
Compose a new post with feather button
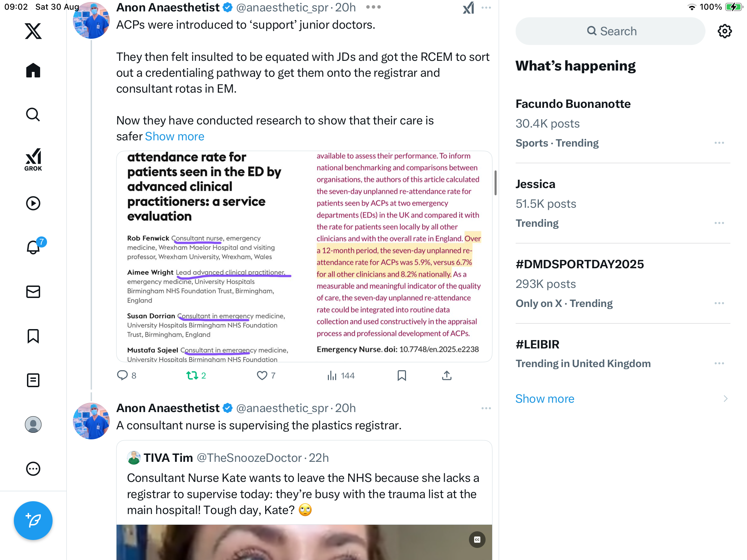pyautogui.click(x=33, y=520)
